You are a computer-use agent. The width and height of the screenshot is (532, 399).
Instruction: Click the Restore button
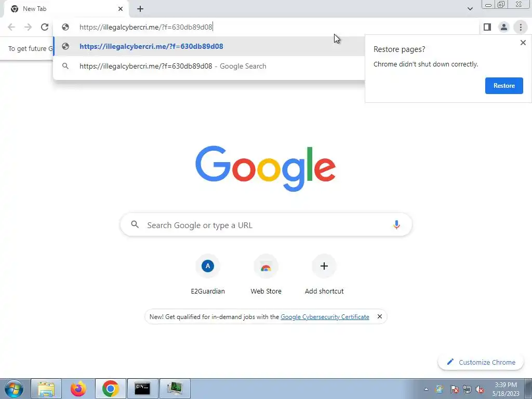point(504,86)
